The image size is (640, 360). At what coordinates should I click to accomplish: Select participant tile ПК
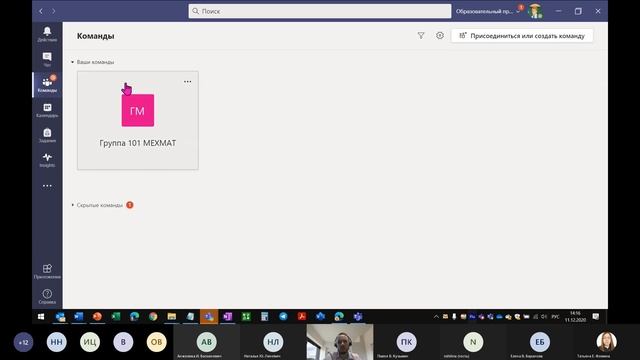[407, 342]
